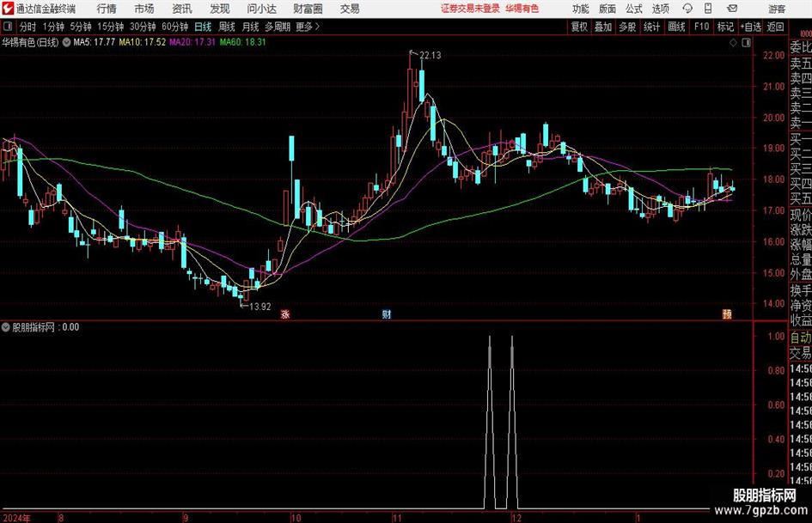Image resolution: width=812 pixels, height=523 pixels.
Task: Click the red 涨 event marker
Action: tap(284, 314)
